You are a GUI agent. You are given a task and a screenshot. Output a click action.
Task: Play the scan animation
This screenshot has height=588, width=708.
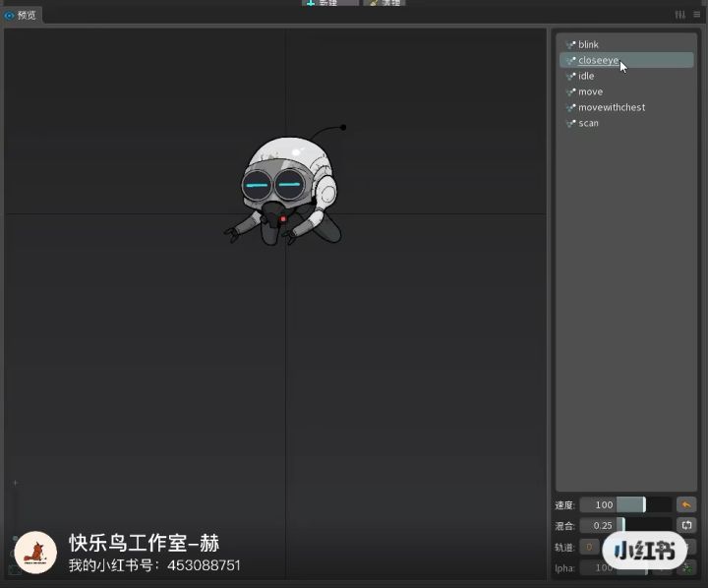[x=626, y=123]
